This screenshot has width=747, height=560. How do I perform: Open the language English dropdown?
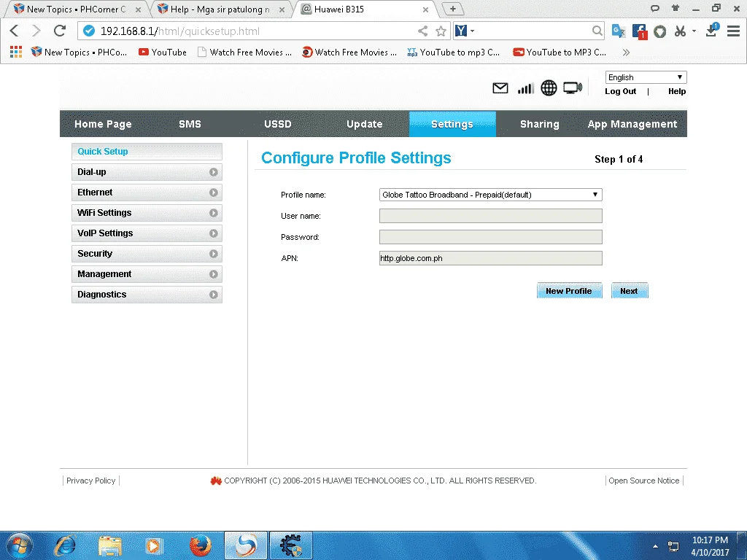point(646,77)
